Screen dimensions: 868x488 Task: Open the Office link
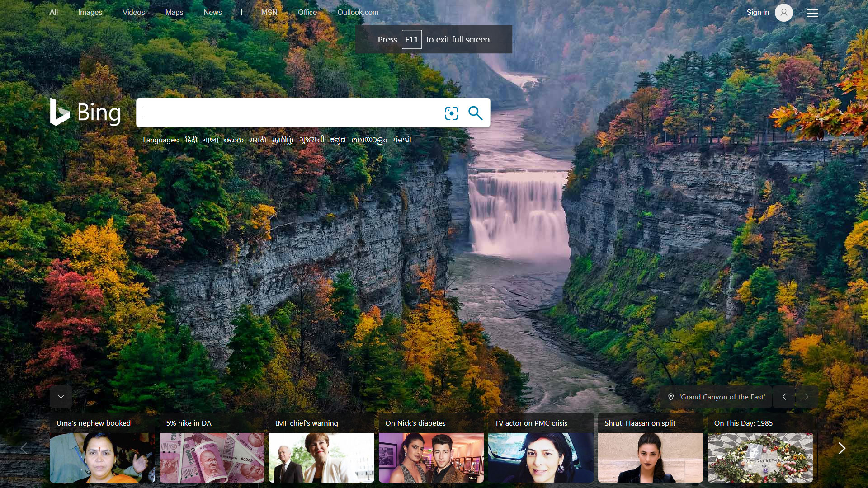(307, 13)
